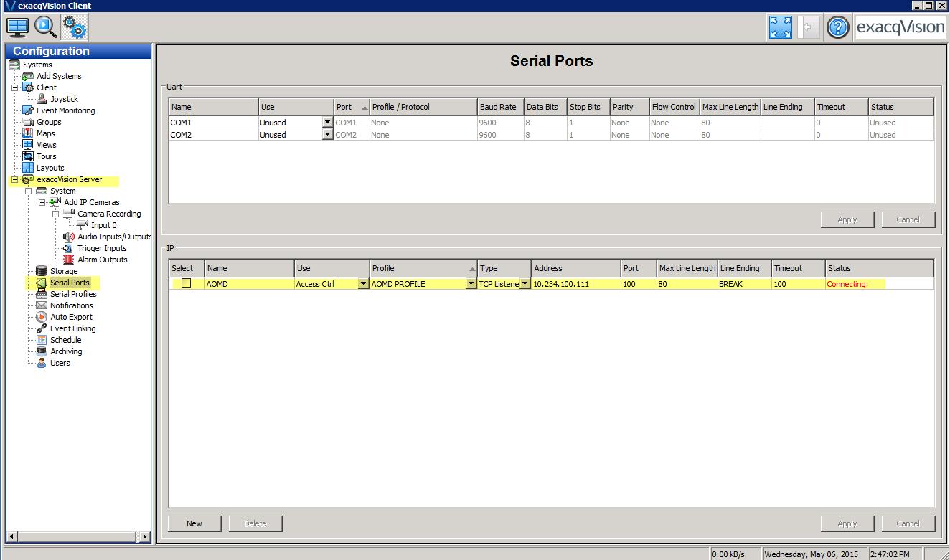Viewport: 950px width, 560px height.
Task: Click the tree panel horizontal scrollbar track
Action: point(78,536)
